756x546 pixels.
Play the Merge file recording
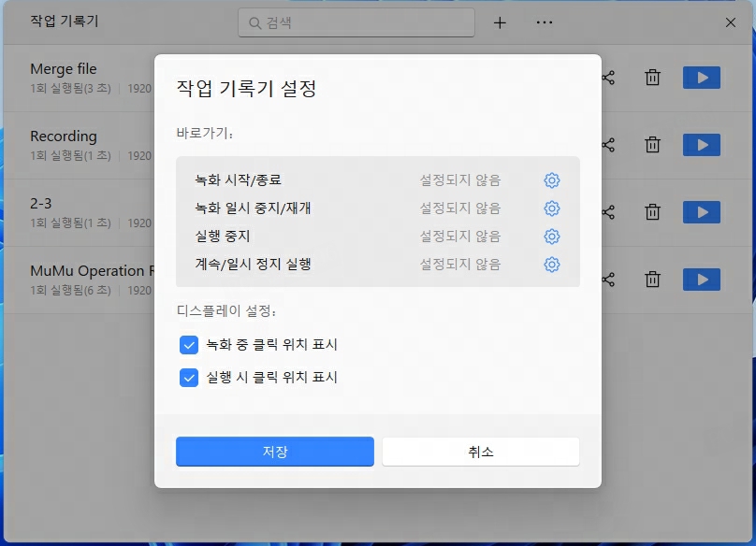pyautogui.click(x=702, y=78)
